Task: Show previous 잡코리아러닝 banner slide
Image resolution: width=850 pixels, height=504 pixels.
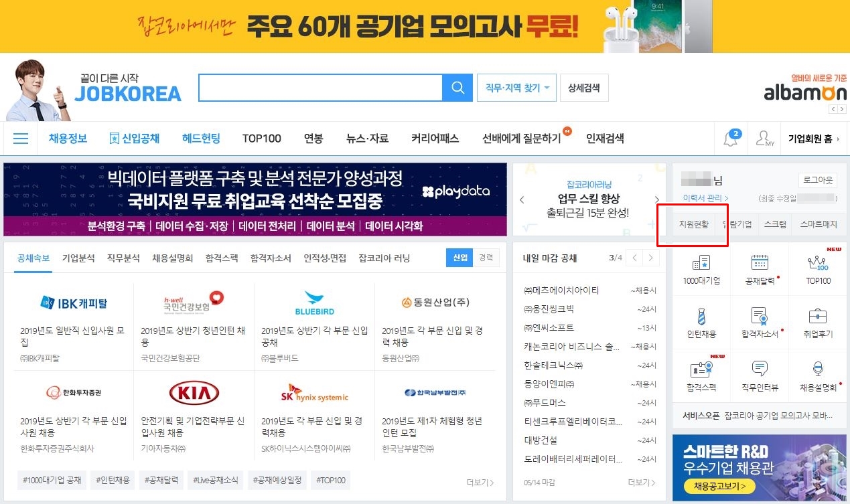Action: click(522, 199)
